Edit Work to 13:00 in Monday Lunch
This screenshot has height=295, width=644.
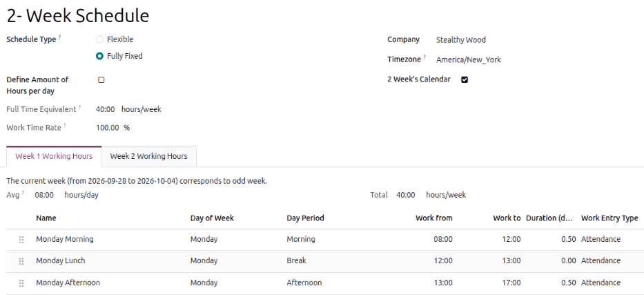click(x=511, y=260)
